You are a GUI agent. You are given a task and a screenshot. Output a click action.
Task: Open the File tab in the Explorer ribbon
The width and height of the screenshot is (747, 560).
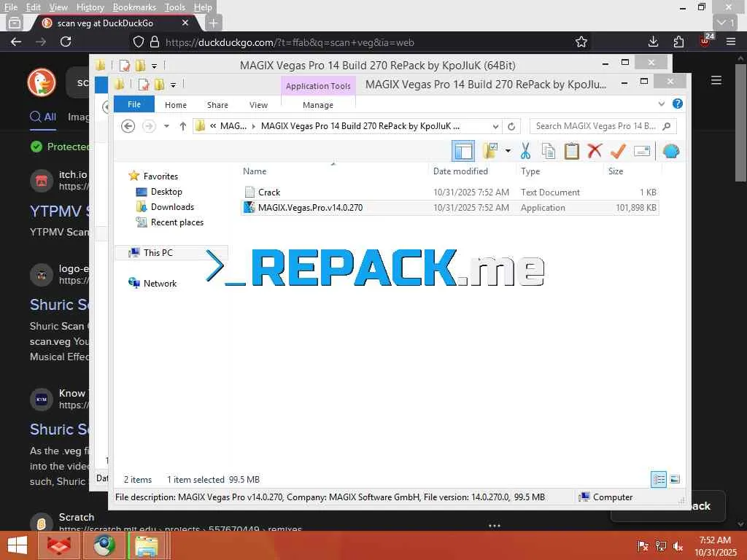(134, 104)
